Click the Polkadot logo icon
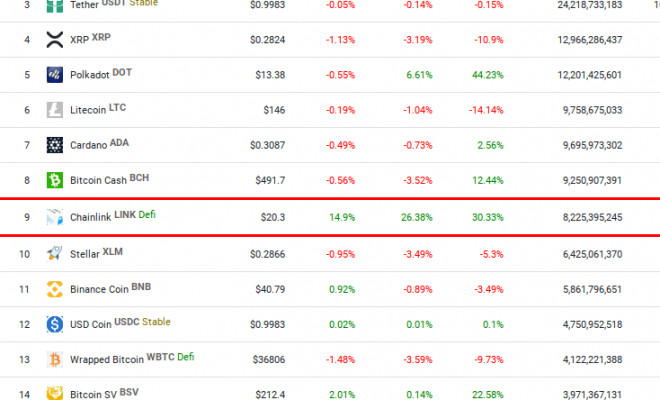 55,75
